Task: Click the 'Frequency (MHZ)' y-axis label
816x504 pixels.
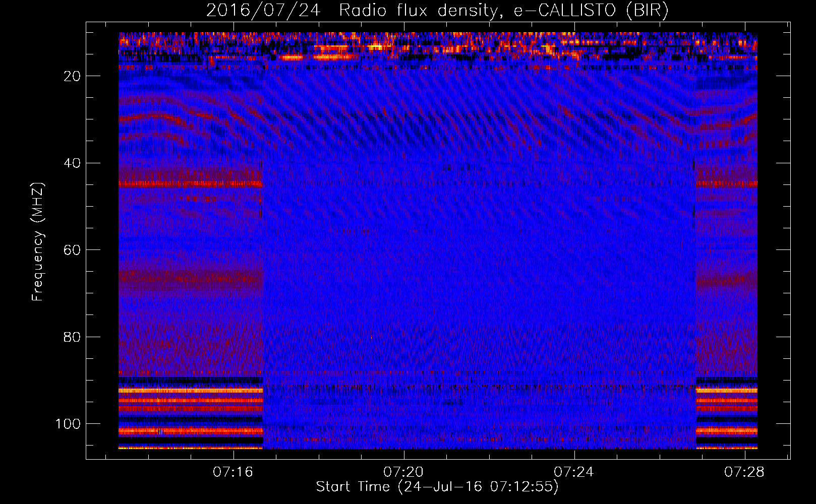Action: click(38, 242)
